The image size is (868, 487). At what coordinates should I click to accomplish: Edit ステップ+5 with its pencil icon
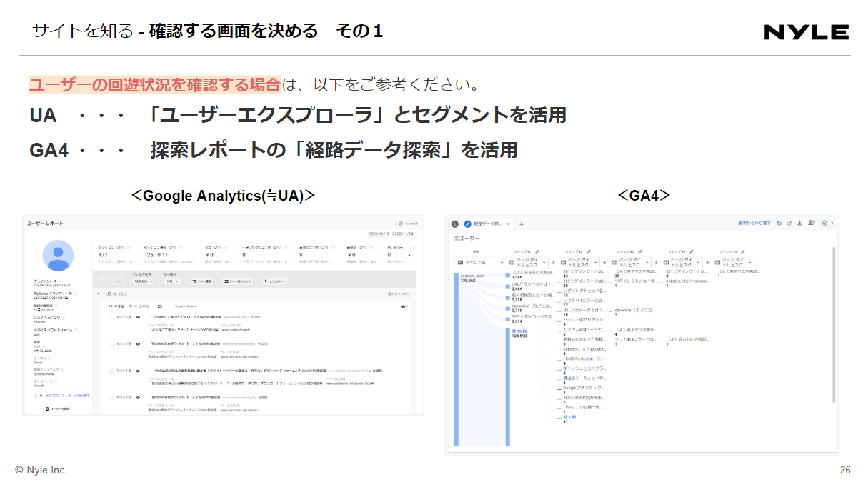pos(743,252)
